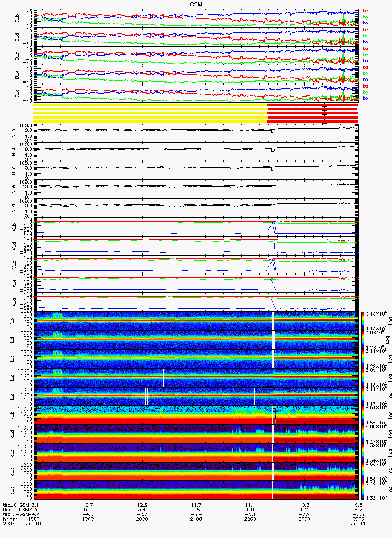392x537 pixels.
Task: Click the N_a density panel label
Action: point(14,209)
